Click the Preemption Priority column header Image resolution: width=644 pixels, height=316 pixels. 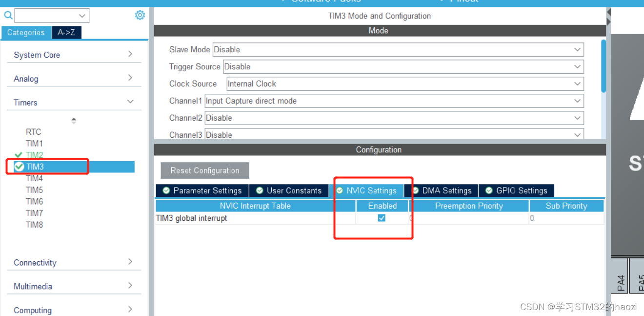[469, 206]
